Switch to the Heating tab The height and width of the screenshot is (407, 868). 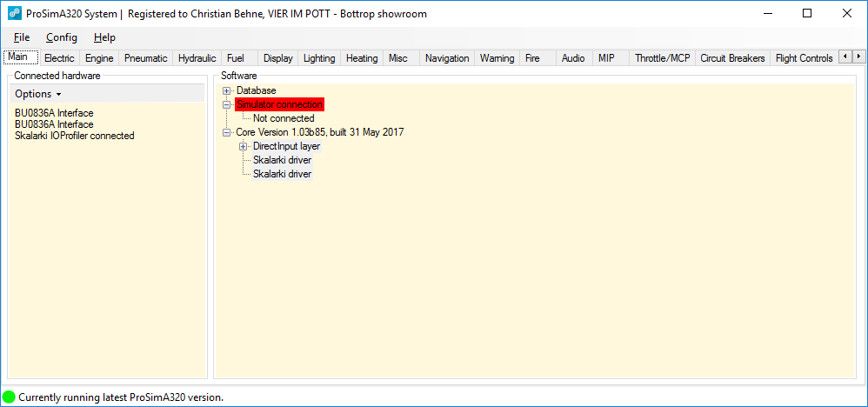(362, 58)
